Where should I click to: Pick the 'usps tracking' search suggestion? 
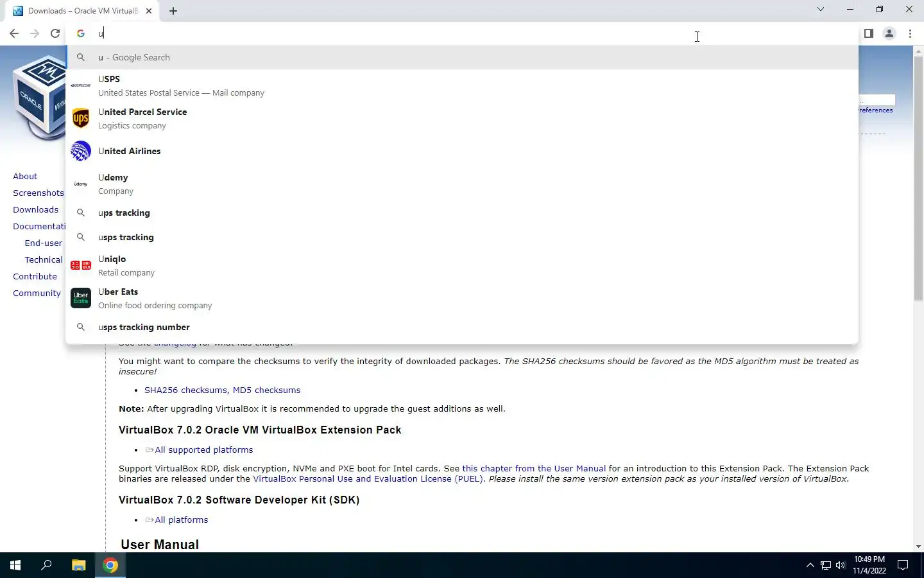pos(462,237)
